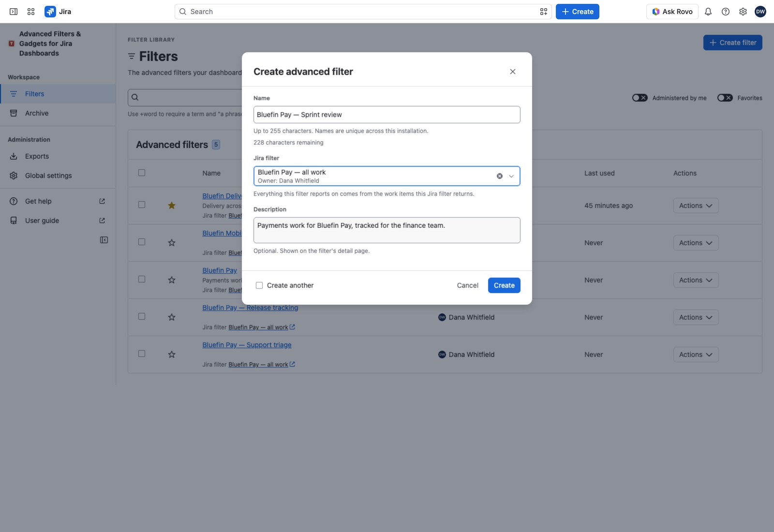The height and width of the screenshot is (532, 774).
Task: Collapse the sidebar using the panel icon
Action: click(104, 240)
